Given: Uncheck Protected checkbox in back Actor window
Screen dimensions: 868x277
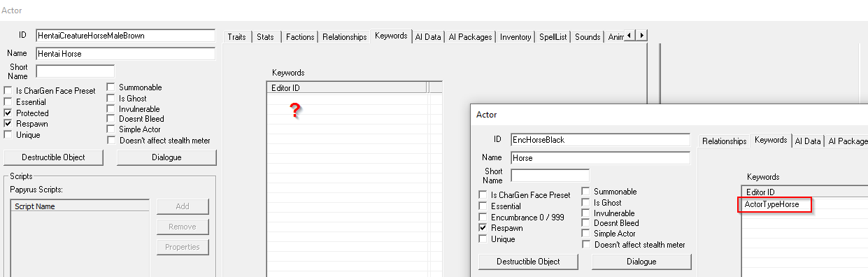Looking at the screenshot, I should coord(8,113).
